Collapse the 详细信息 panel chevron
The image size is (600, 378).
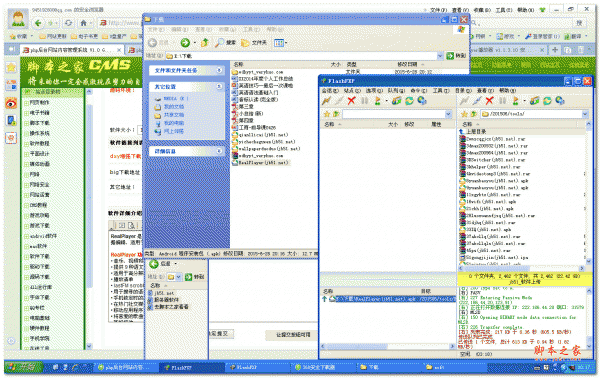[x=219, y=151]
